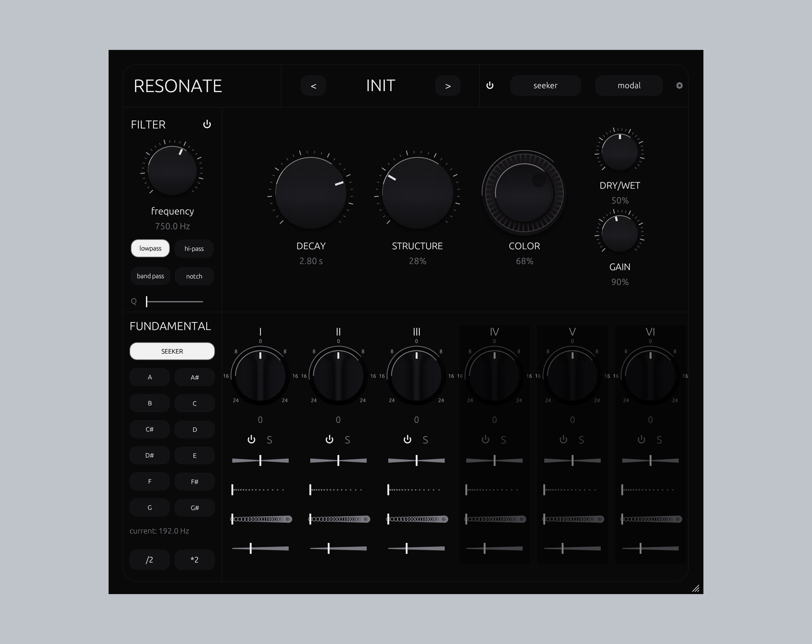
Task: Click resonator III semitone knob
Action: click(416, 376)
